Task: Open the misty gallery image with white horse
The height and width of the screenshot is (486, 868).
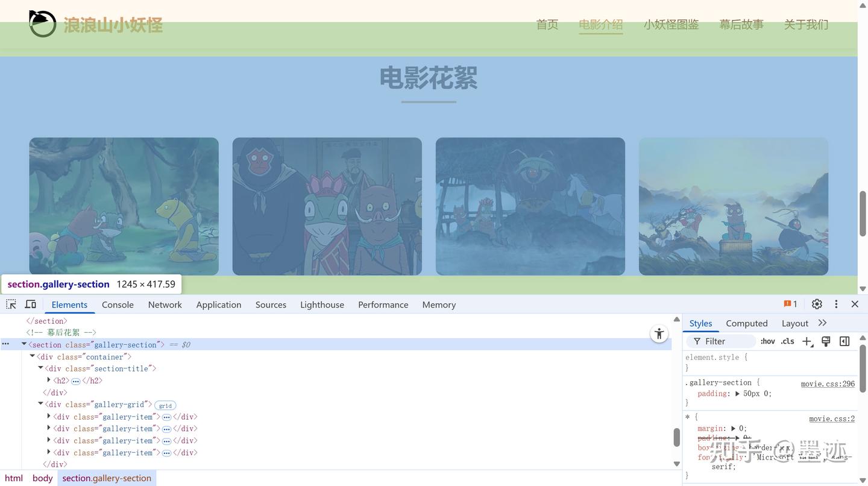Action: tap(530, 206)
